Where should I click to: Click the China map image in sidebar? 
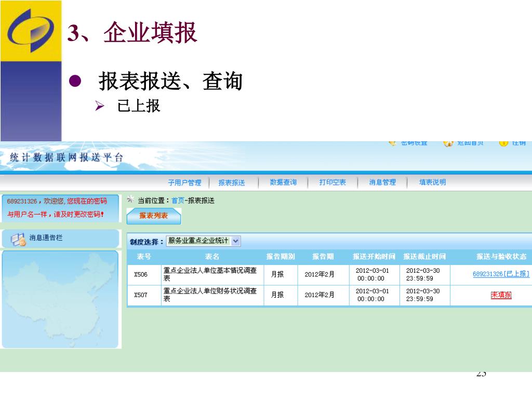(x=60, y=299)
